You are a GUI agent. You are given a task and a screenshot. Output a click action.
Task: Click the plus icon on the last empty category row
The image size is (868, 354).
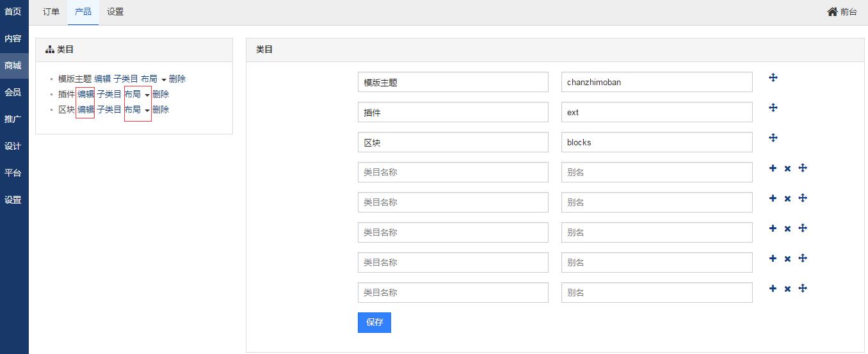coord(773,289)
